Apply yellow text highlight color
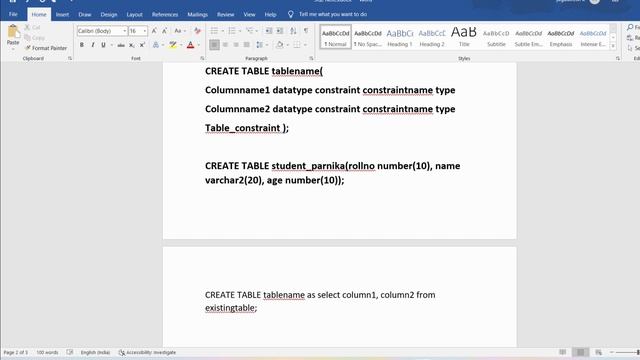 (x=173, y=45)
